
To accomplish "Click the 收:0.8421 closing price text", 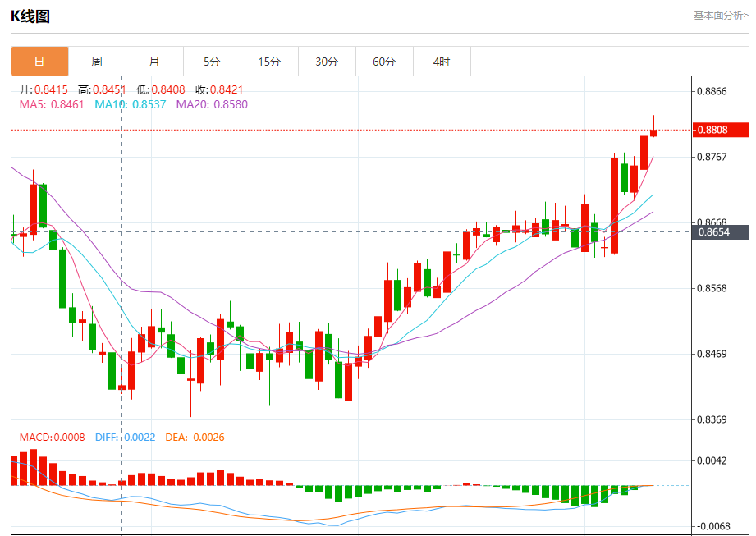I will tap(219, 89).
